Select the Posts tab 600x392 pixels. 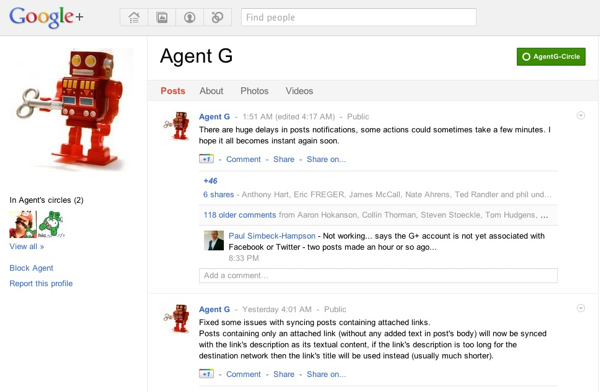173,91
